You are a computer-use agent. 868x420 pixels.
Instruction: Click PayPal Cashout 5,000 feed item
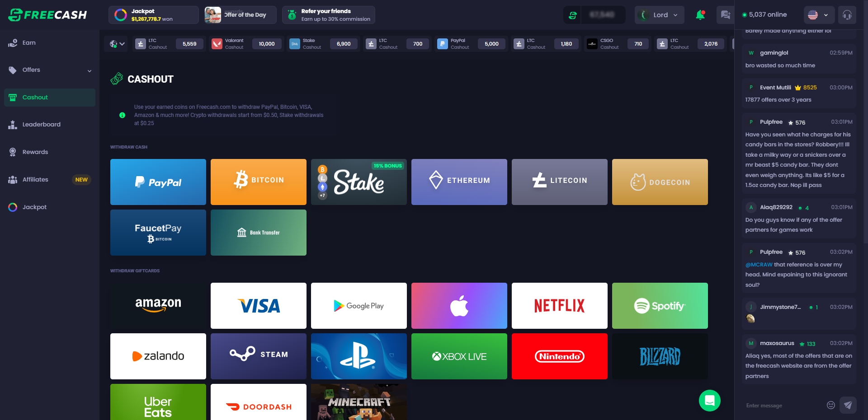[x=472, y=44]
